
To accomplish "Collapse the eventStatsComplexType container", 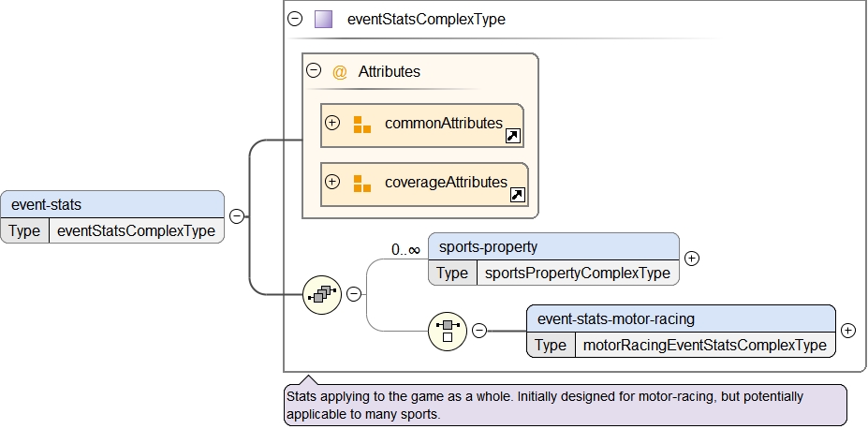I will pos(296,19).
